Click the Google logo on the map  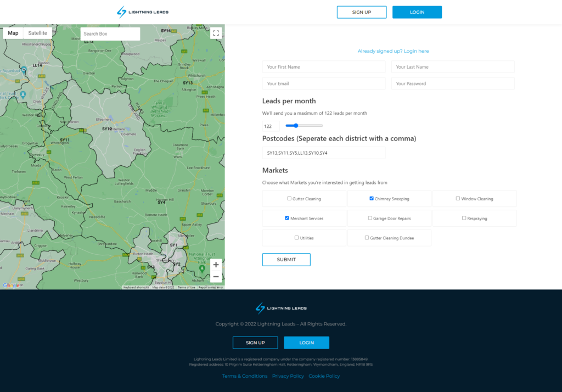[10, 285]
